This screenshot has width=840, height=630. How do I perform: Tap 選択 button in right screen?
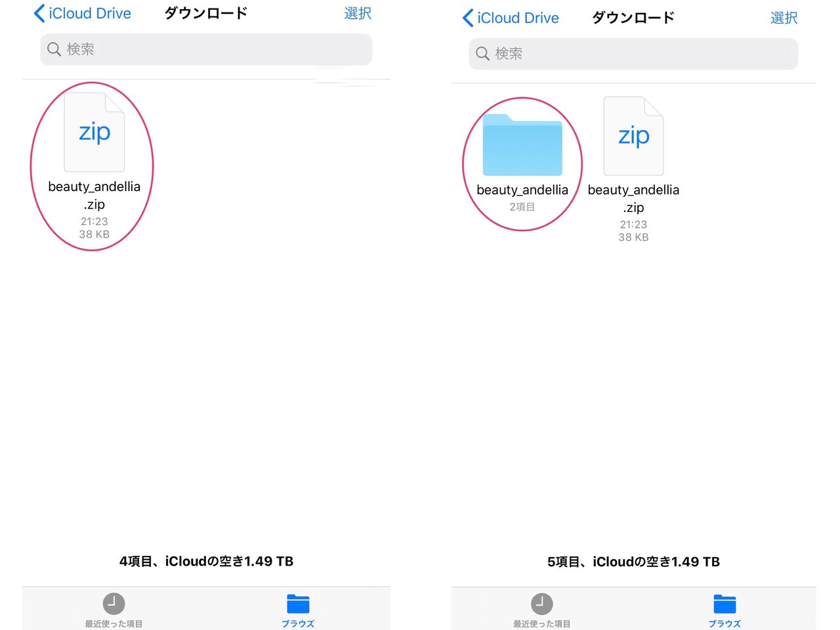(784, 18)
